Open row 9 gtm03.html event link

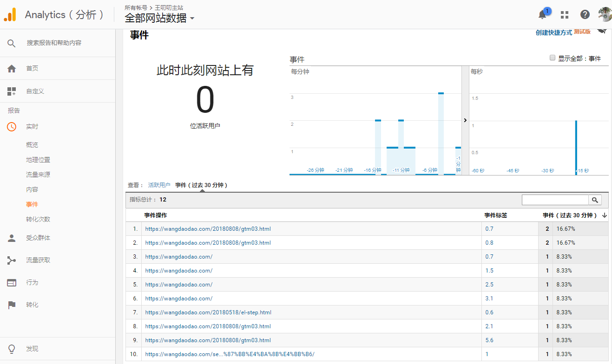click(208, 340)
